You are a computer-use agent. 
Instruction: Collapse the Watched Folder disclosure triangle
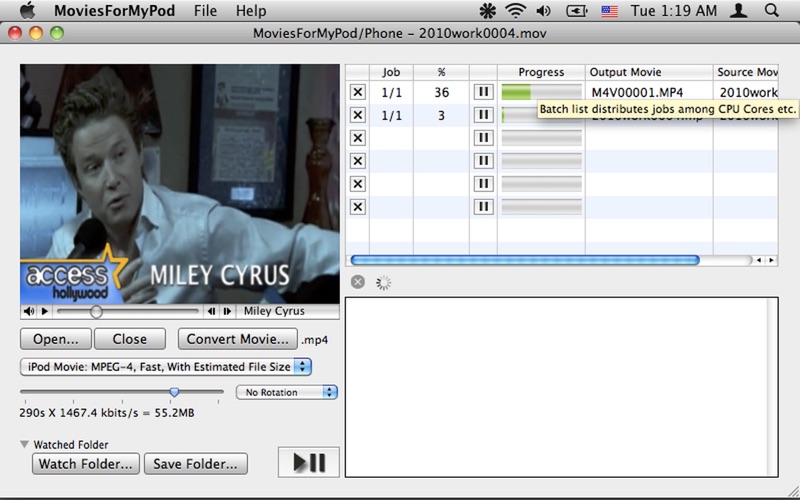pos(24,444)
